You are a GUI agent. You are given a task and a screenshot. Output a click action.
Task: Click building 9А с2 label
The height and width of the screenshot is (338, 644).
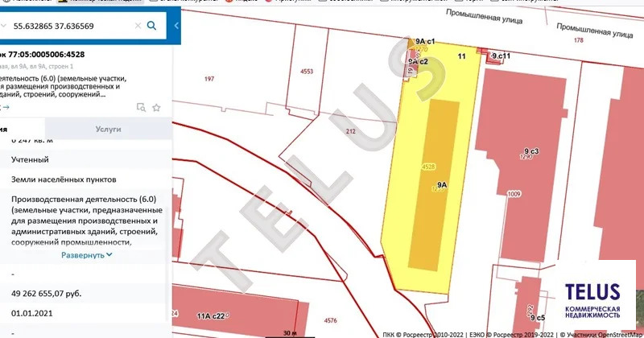418,62
